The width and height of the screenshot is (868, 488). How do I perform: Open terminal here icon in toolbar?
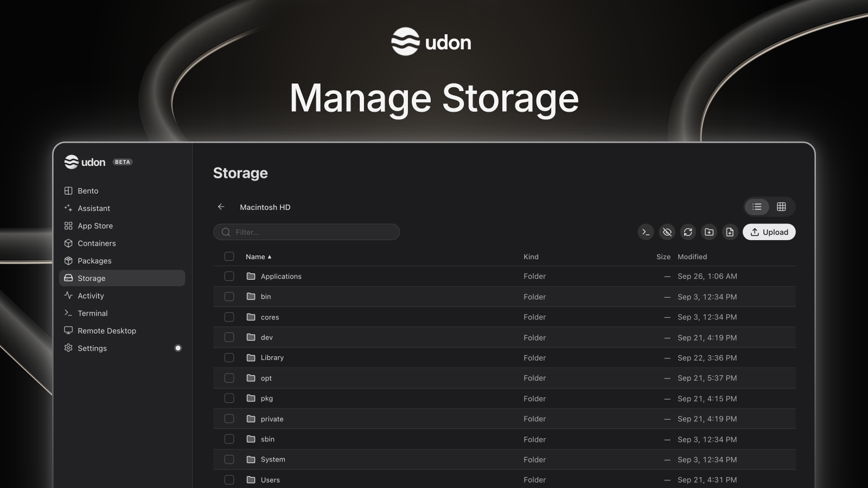point(646,232)
